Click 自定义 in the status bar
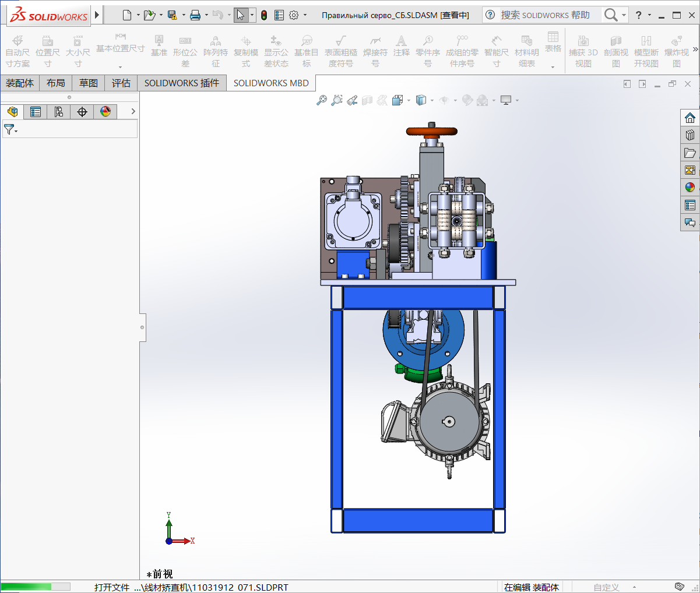 pyautogui.click(x=606, y=587)
